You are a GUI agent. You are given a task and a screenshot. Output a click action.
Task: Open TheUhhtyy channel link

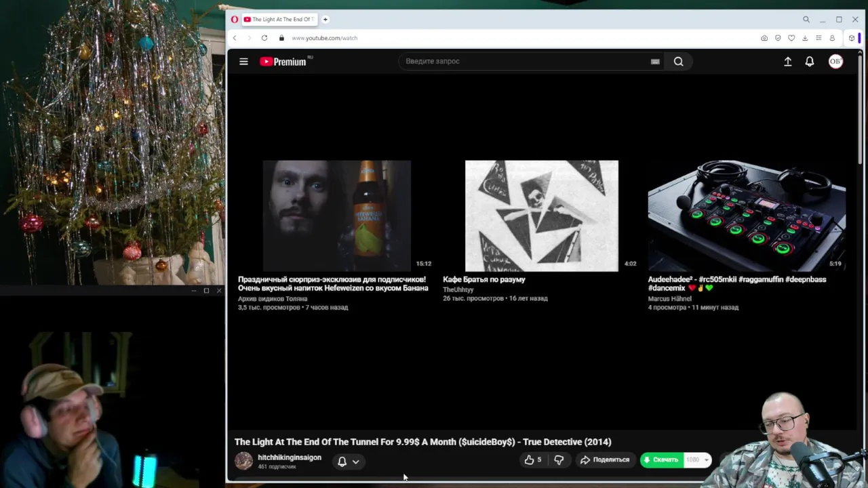coord(458,289)
